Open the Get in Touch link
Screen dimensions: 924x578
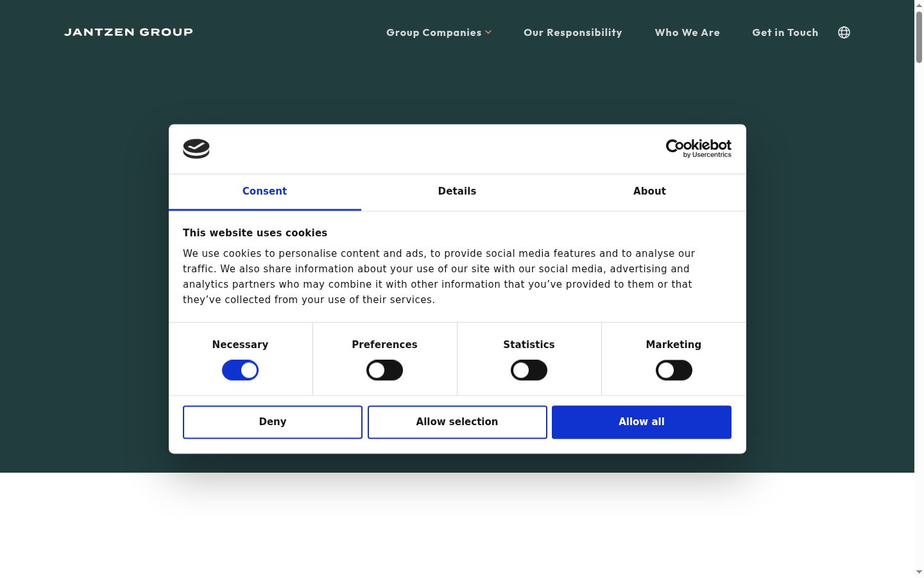coord(785,32)
